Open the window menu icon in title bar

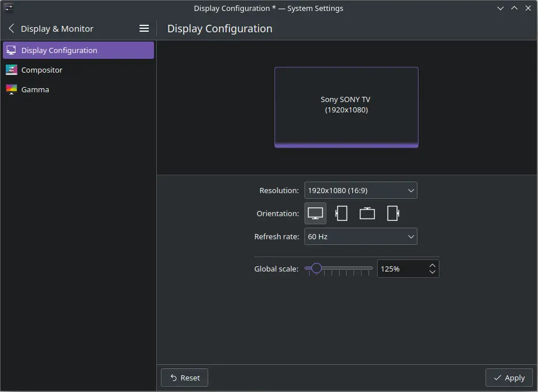tap(9, 8)
